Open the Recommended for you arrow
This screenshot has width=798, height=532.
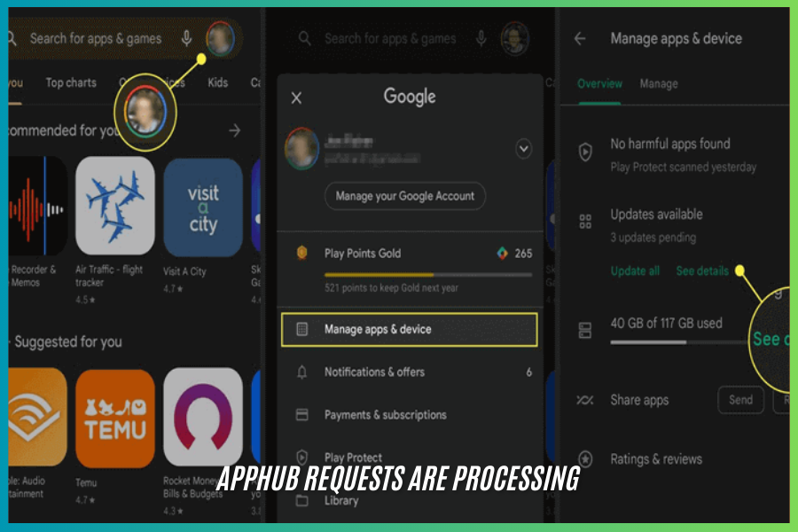[x=235, y=131]
